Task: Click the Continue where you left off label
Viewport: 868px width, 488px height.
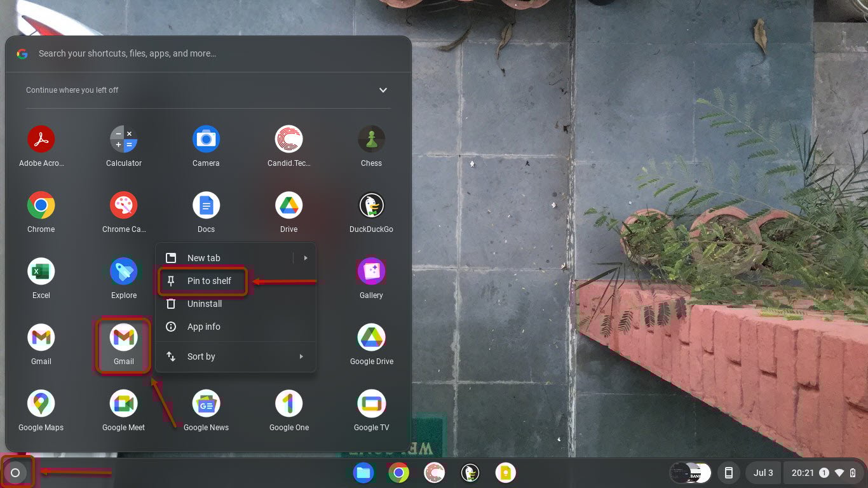Action: [72, 90]
